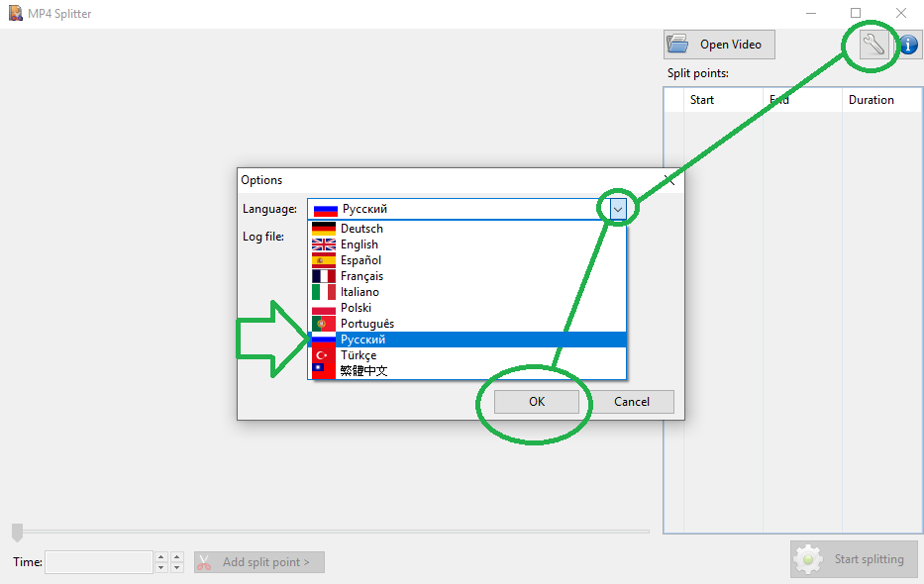
Task: Choose Türkçe from the language list
Action: coord(359,355)
